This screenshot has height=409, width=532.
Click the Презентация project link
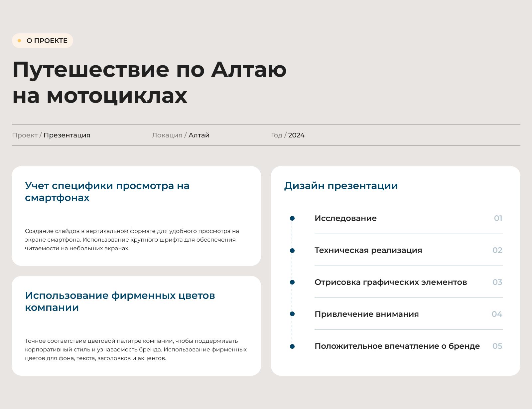[x=66, y=135]
